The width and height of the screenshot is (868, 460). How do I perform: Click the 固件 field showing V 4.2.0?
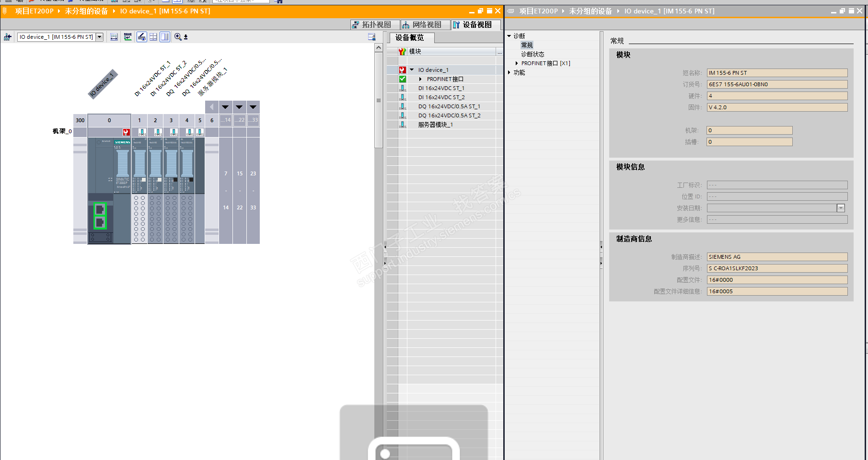pyautogui.click(x=777, y=107)
